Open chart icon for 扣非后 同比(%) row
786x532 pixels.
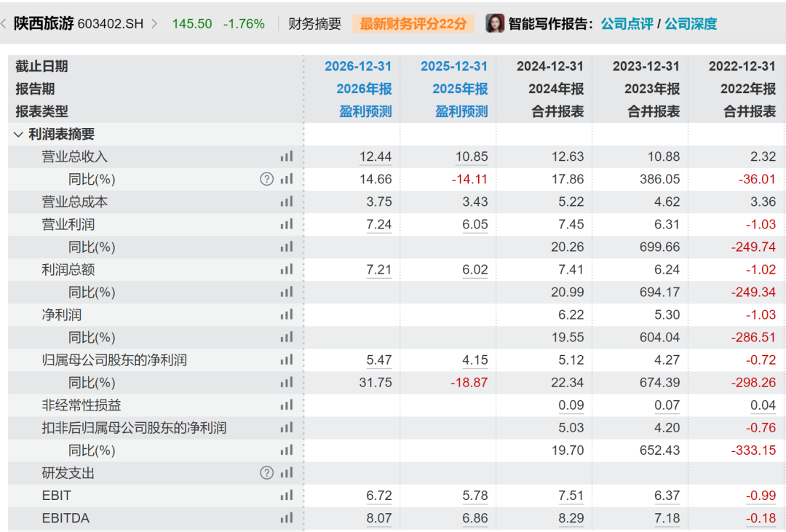tap(287, 450)
